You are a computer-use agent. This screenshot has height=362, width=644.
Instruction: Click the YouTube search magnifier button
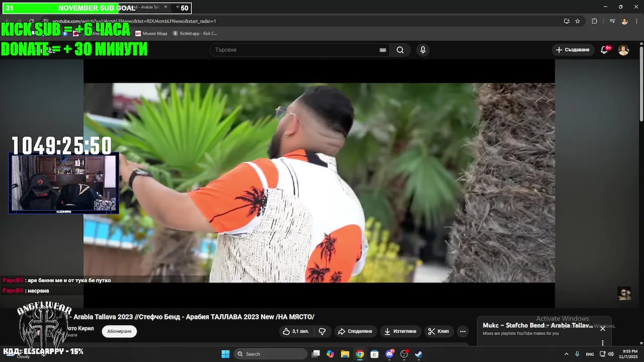[x=400, y=50]
